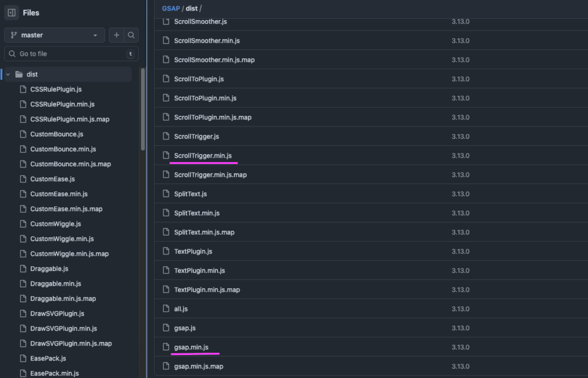The image size is (588, 378).
Task: Open GSAP breadcrumb link
Action: coord(171,8)
